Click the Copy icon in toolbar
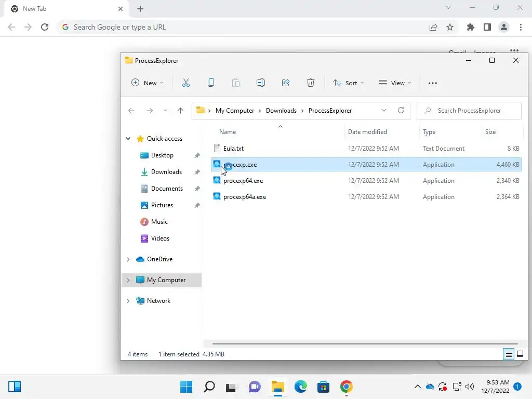 (x=211, y=83)
